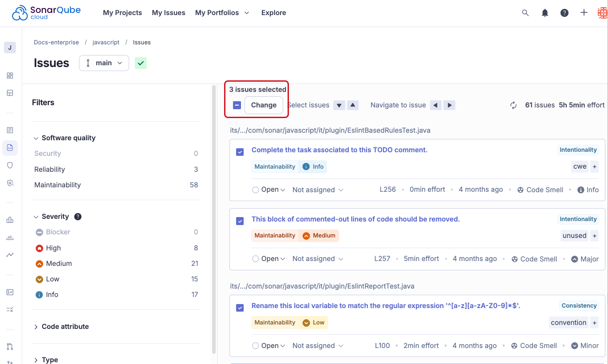Image resolution: width=608 pixels, height=364 pixels.
Task: Filter by Info severity
Action: click(x=117, y=295)
